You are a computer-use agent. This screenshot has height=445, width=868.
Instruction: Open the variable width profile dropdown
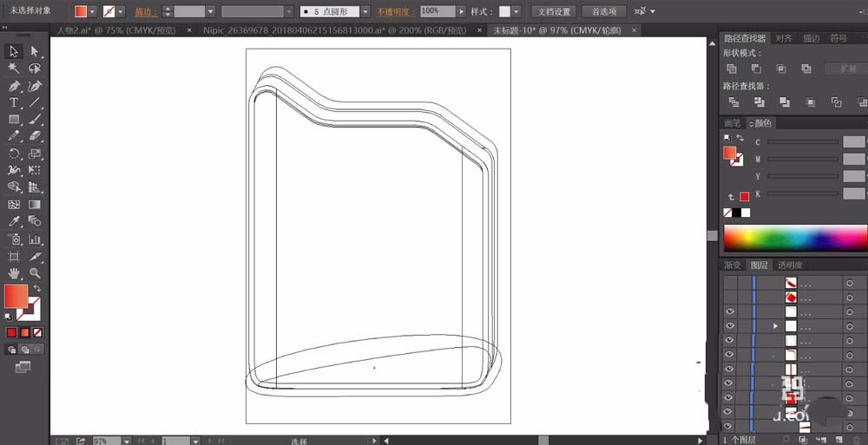pos(289,11)
